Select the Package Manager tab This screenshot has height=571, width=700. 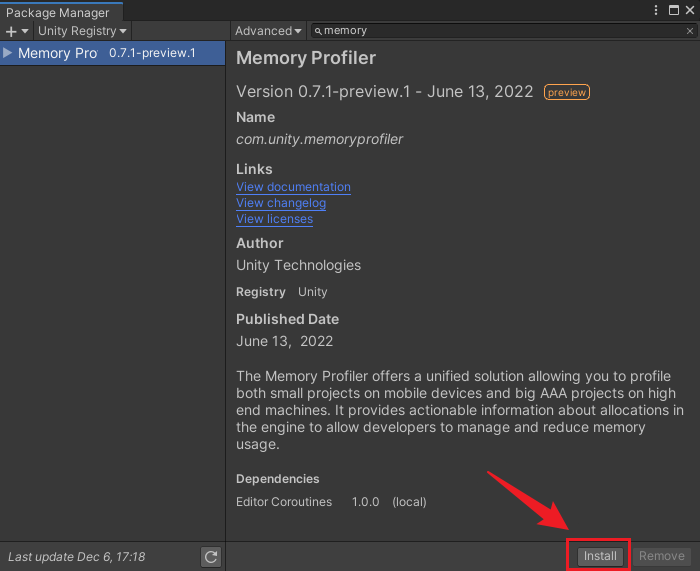click(62, 12)
